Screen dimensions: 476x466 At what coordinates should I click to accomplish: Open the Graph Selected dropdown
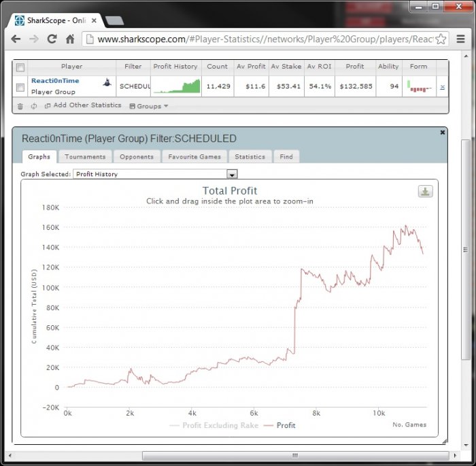[x=155, y=174]
